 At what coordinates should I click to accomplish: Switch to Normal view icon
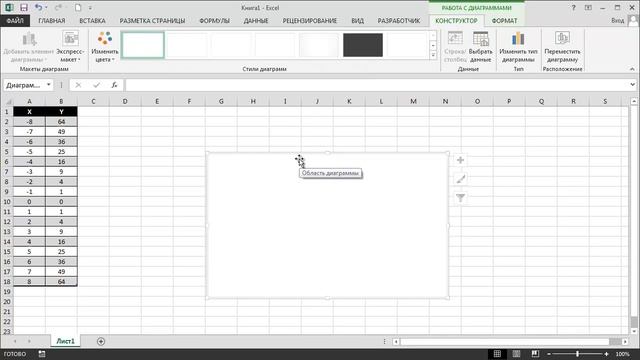[x=497, y=354]
